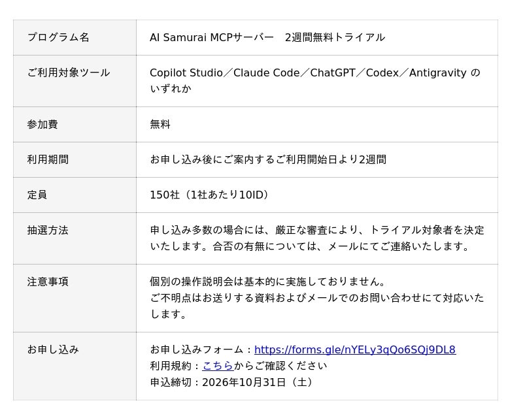Screen dimensions: 523x420
Task: Open the forms.gle application form link
Action: coord(355,349)
